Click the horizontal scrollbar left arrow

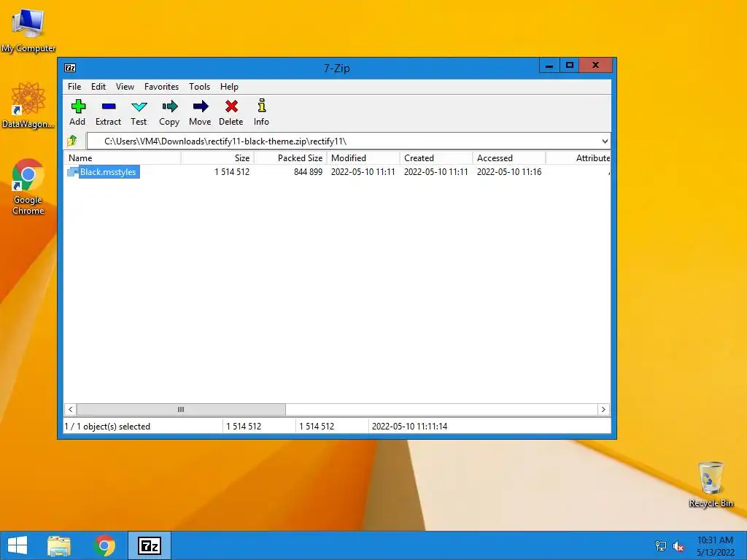click(71, 410)
